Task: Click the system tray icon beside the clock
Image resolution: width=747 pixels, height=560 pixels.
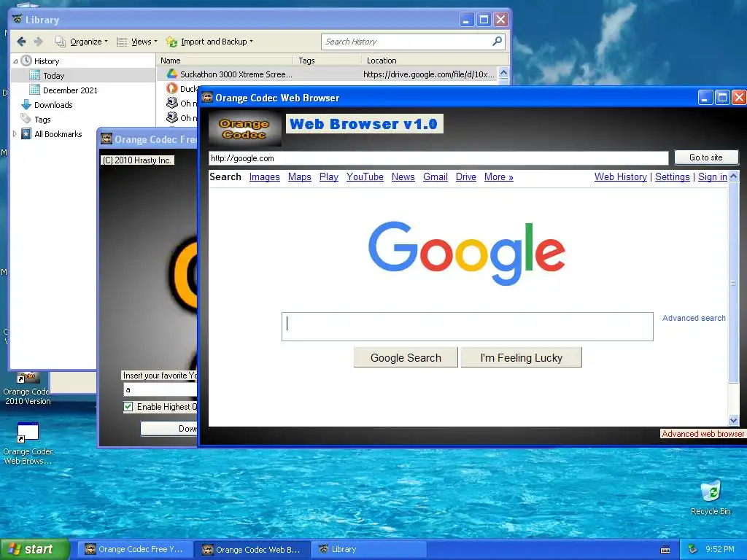Action: click(693, 550)
